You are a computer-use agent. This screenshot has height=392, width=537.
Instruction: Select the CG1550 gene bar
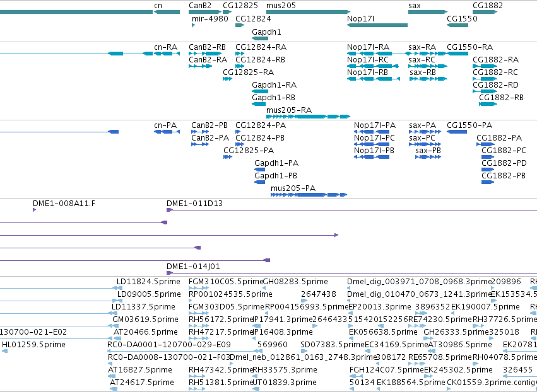pyautogui.click(x=457, y=25)
